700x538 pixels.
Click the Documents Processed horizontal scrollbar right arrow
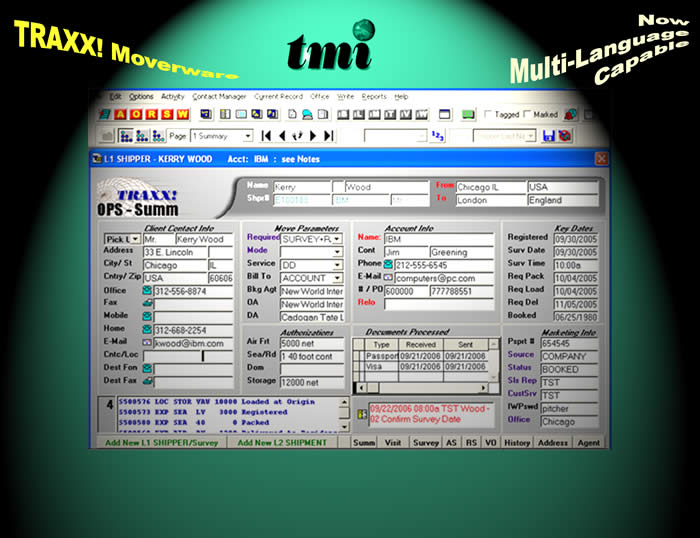pyautogui.click(x=483, y=388)
